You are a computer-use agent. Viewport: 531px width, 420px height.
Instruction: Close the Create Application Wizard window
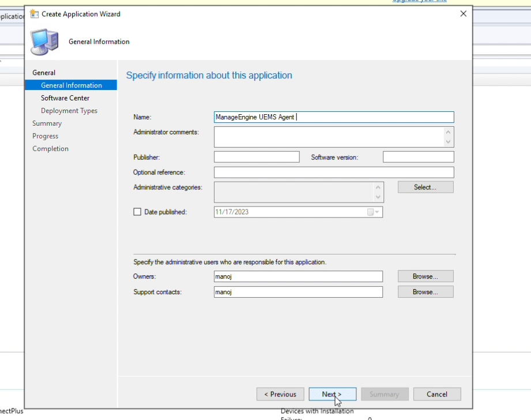coord(464,14)
